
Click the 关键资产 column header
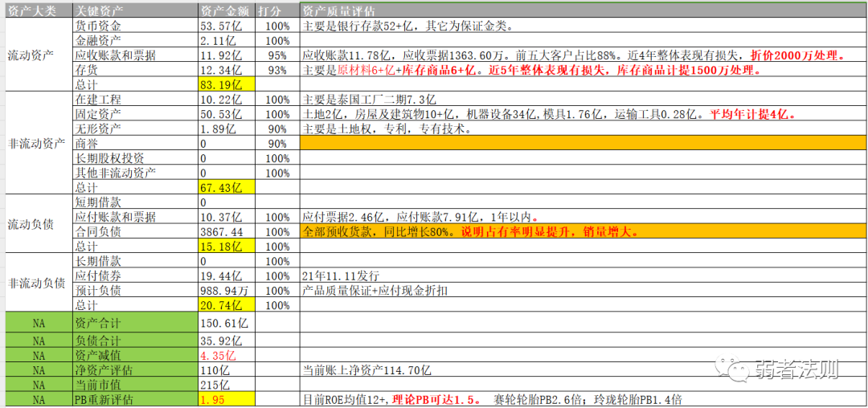[136, 11]
